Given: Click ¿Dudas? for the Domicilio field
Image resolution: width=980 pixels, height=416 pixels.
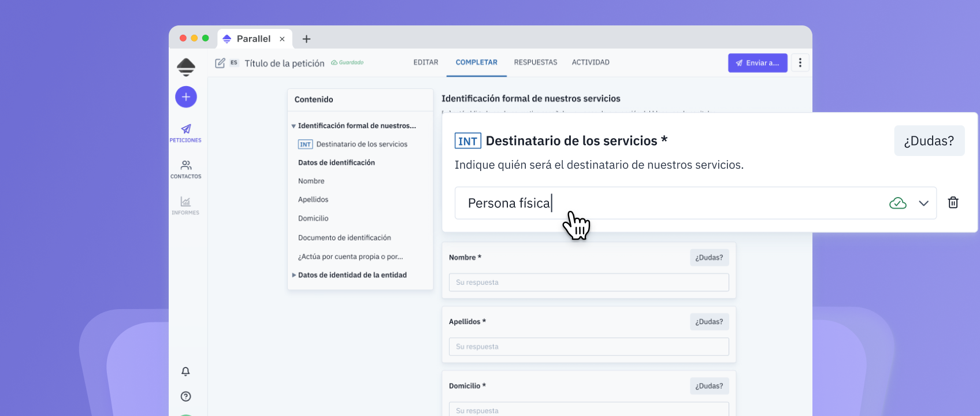Looking at the screenshot, I should point(709,386).
